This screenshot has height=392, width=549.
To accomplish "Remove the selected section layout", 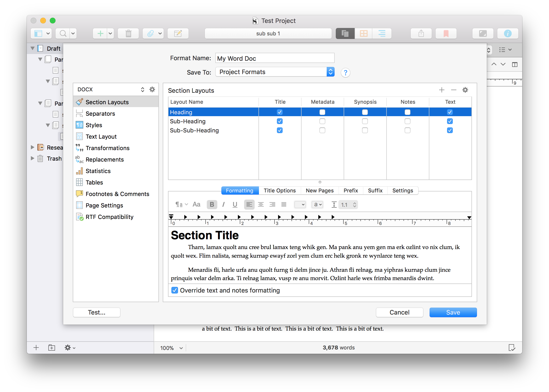I will coord(454,90).
